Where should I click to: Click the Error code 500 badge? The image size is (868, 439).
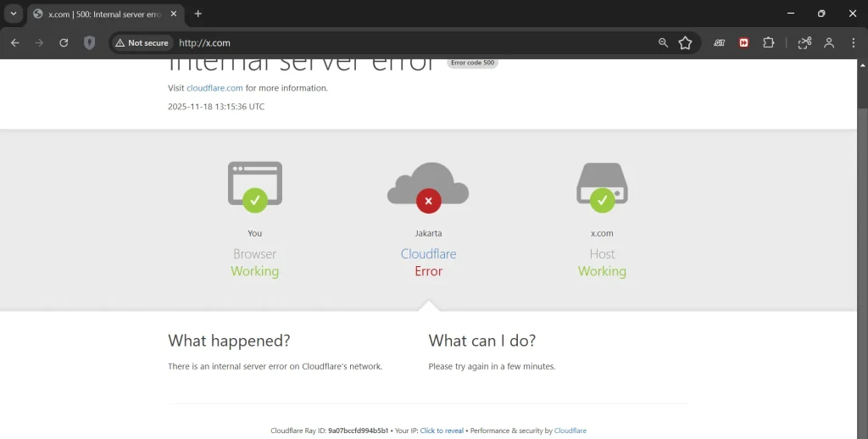(x=473, y=63)
